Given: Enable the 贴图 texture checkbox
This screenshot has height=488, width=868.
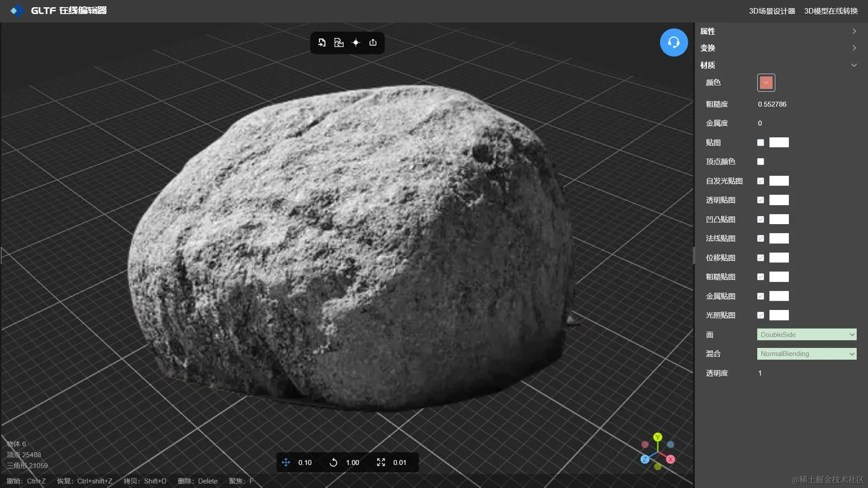Looking at the screenshot, I should tap(760, 143).
